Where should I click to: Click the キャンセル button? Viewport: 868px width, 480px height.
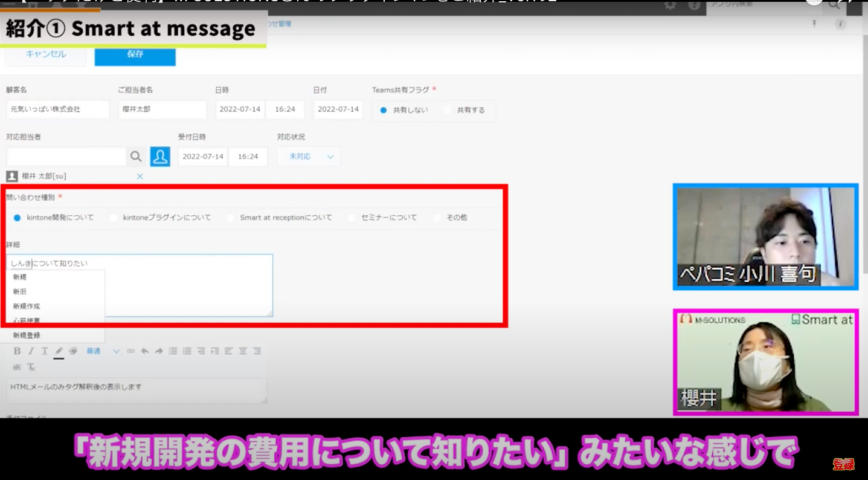46,54
